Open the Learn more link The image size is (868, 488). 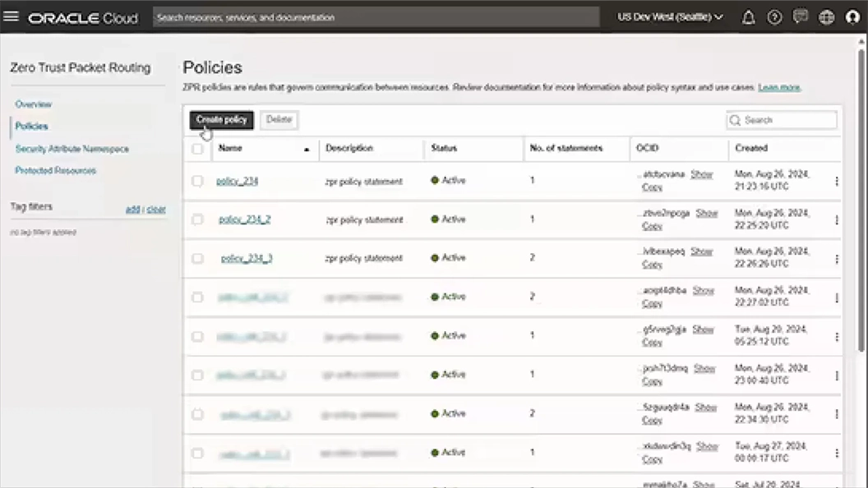779,87
